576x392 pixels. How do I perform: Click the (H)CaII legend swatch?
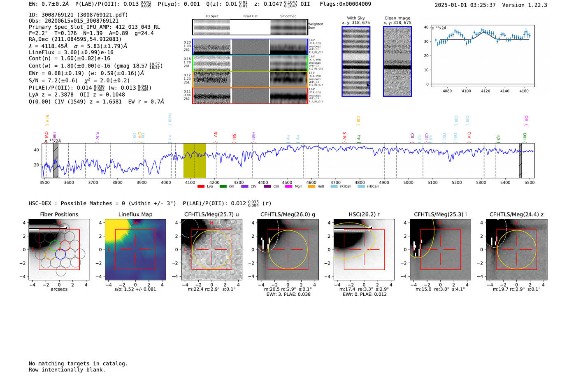tap(361, 187)
